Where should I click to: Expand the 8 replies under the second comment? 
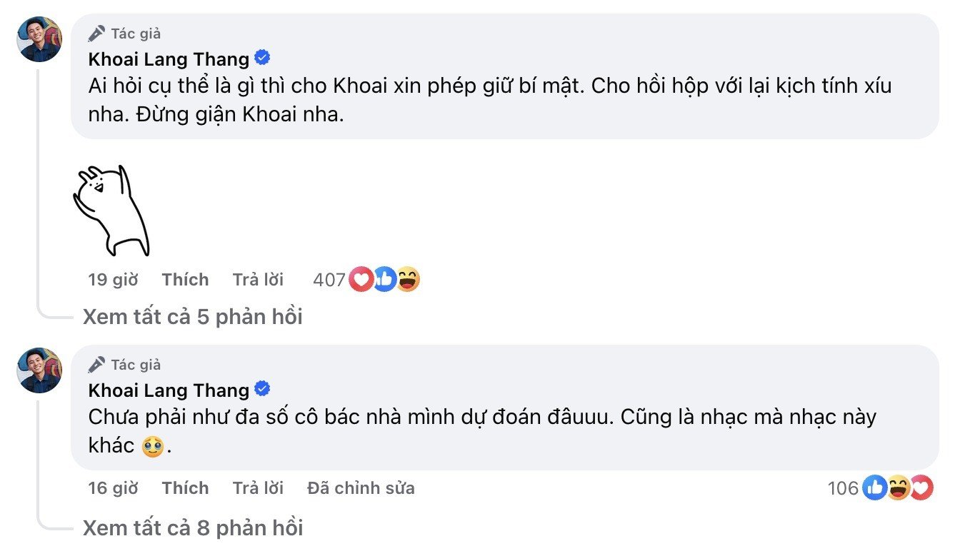[x=193, y=528]
